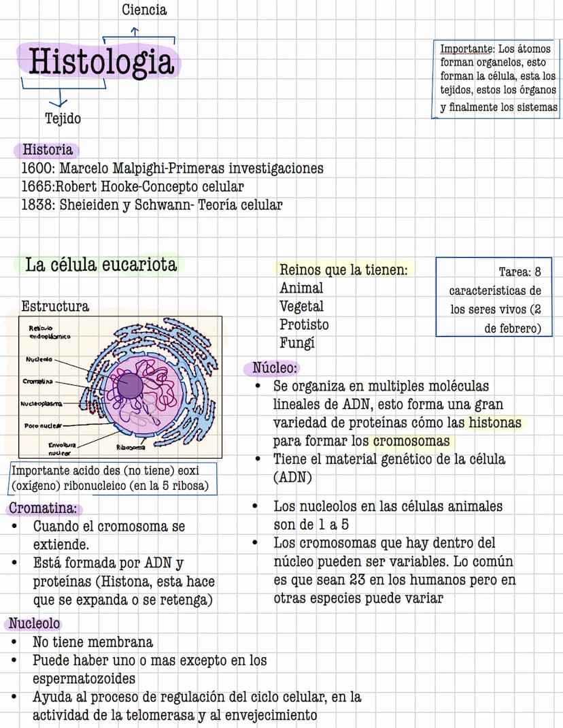This screenshot has height=728, width=563.
Task: Click the Nucleolo label in the diagram
Action: coord(39,359)
